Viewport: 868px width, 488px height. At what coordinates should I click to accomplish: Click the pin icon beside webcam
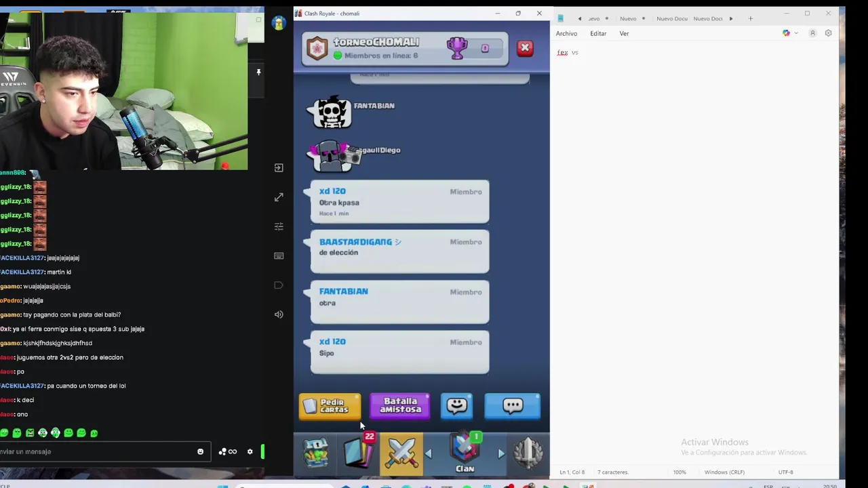(258, 72)
